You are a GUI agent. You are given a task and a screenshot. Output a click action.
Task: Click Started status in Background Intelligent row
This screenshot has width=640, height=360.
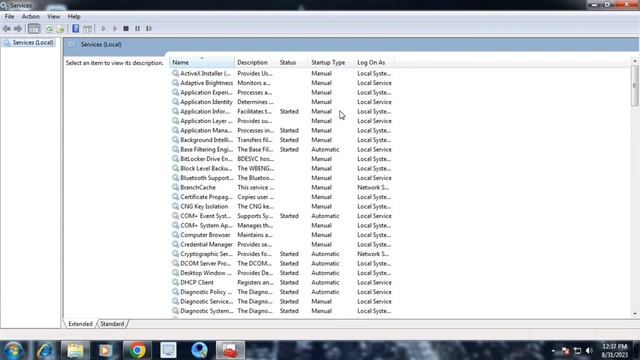point(289,140)
